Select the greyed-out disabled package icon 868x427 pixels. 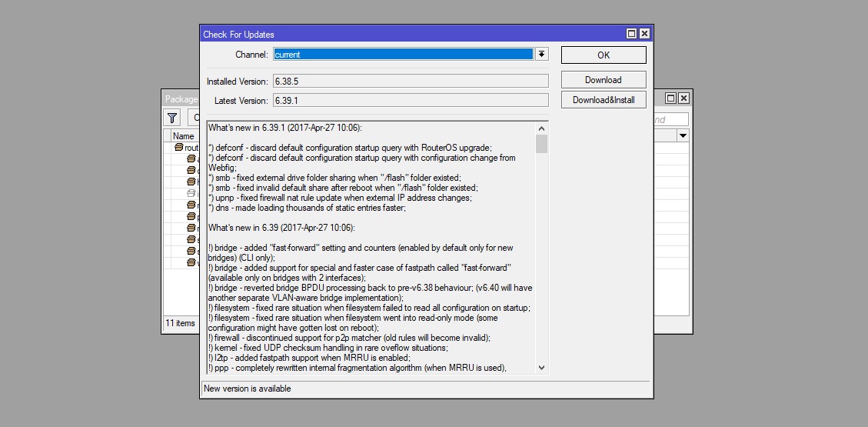coord(191,193)
